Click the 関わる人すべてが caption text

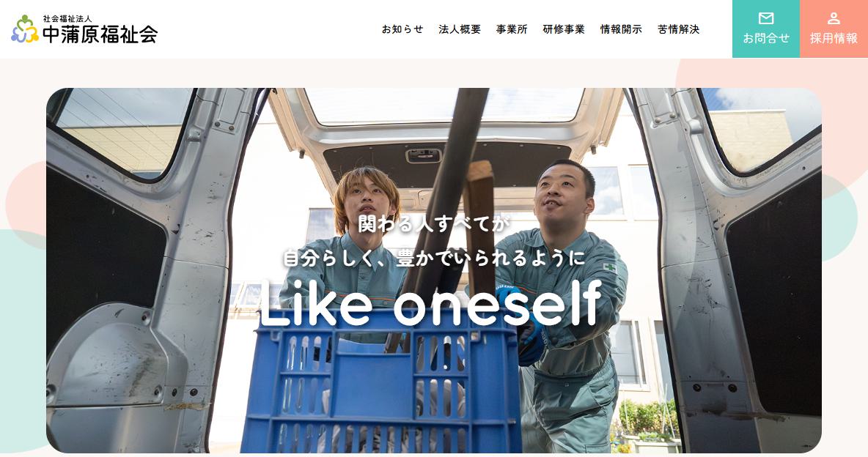(433, 224)
